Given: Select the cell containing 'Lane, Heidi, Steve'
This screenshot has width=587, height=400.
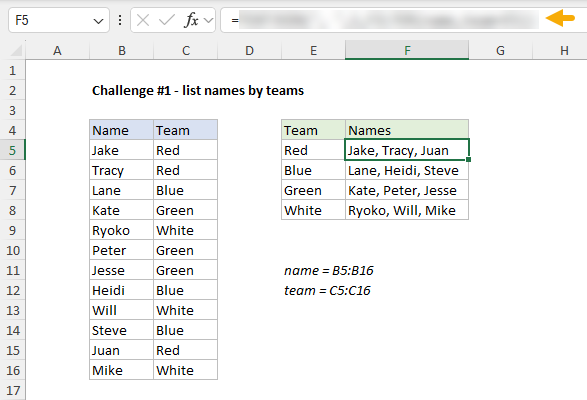Looking at the screenshot, I should pyautogui.click(x=407, y=170).
